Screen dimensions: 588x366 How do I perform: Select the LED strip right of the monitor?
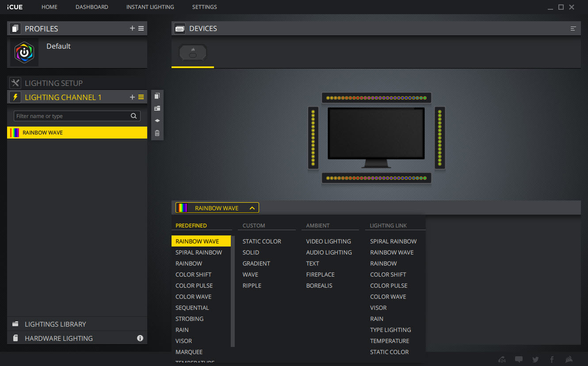tap(439, 138)
